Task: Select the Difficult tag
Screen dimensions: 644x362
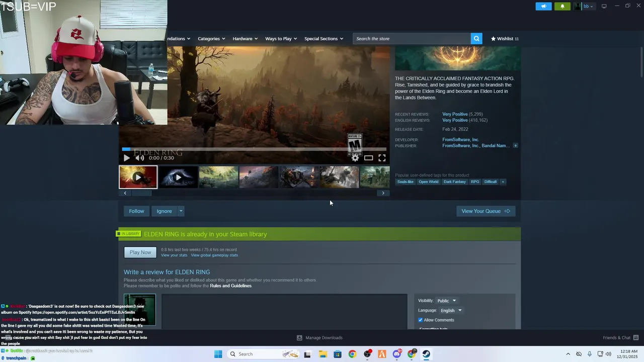Action: (490, 182)
